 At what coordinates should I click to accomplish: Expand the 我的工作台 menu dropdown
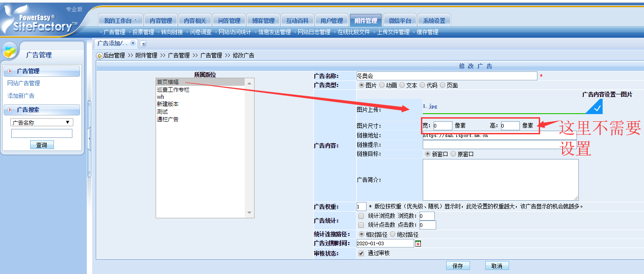pos(121,21)
